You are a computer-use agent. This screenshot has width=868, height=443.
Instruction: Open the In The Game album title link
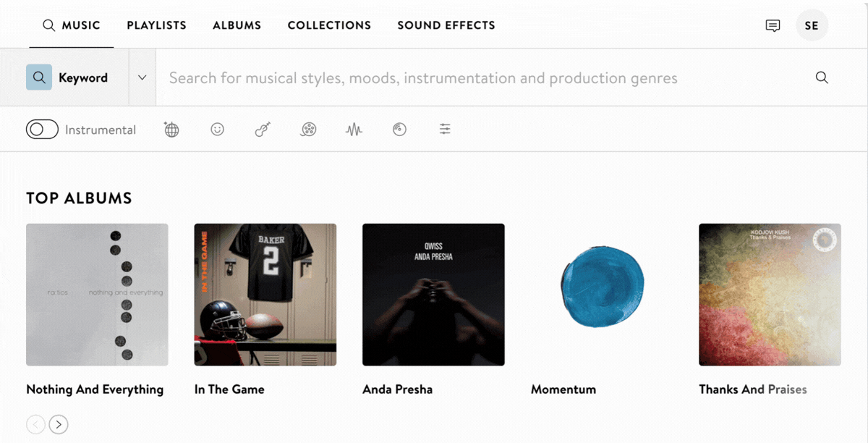point(229,389)
